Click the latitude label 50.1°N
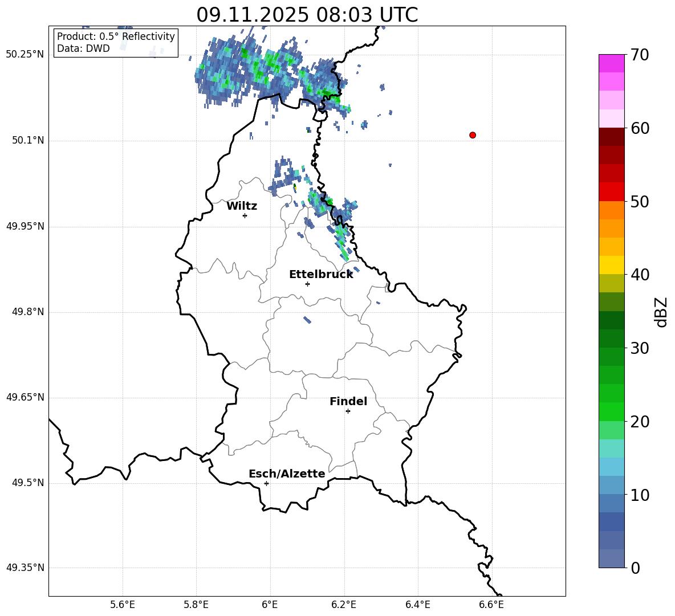Image resolution: width=675 pixels, height=616 pixels. coord(28,140)
